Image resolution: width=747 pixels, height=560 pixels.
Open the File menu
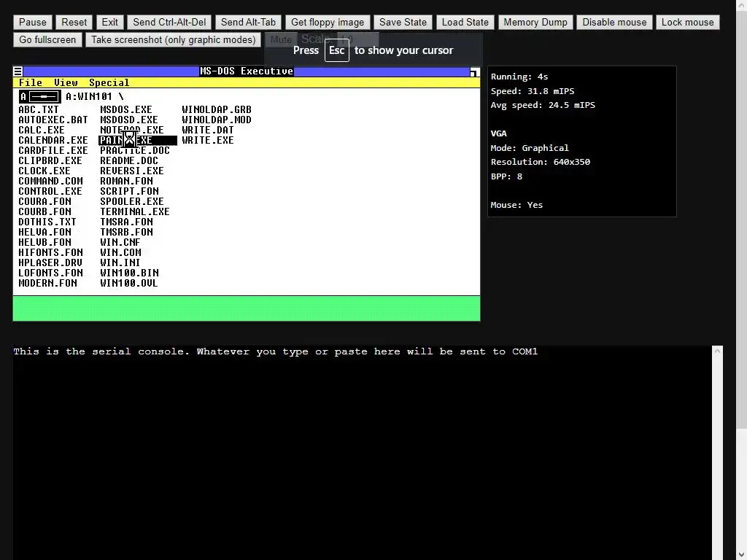point(31,83)
